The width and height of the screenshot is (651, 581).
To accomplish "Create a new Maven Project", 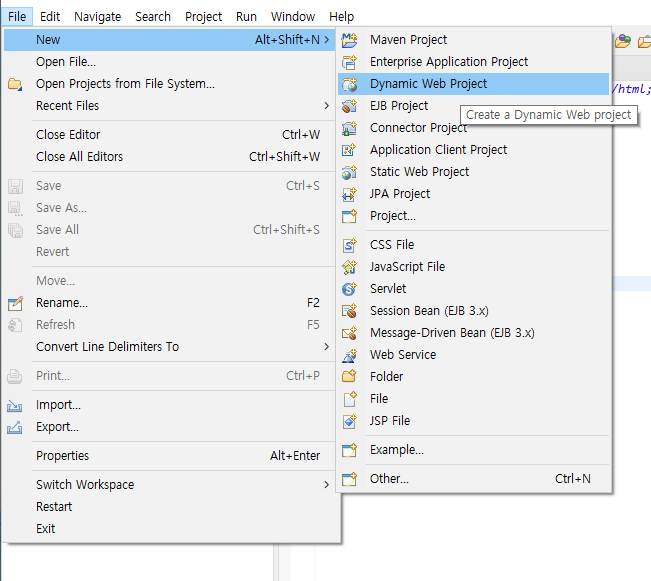I will coord(473,40).
